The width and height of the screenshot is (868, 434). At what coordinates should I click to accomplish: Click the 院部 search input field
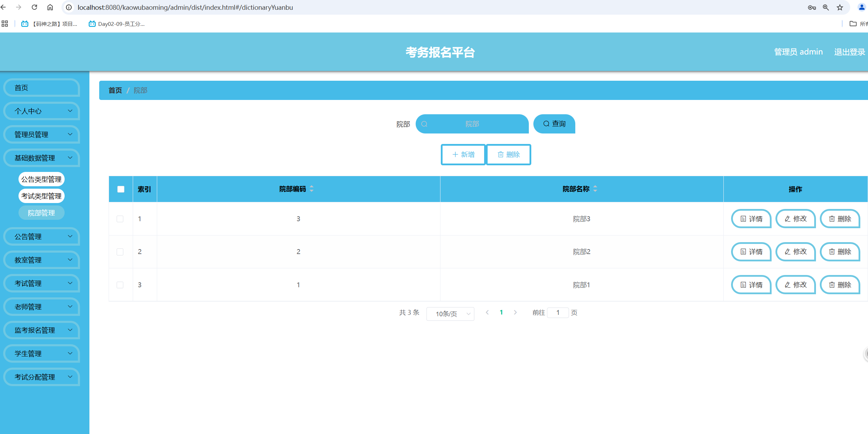(472, 124)
